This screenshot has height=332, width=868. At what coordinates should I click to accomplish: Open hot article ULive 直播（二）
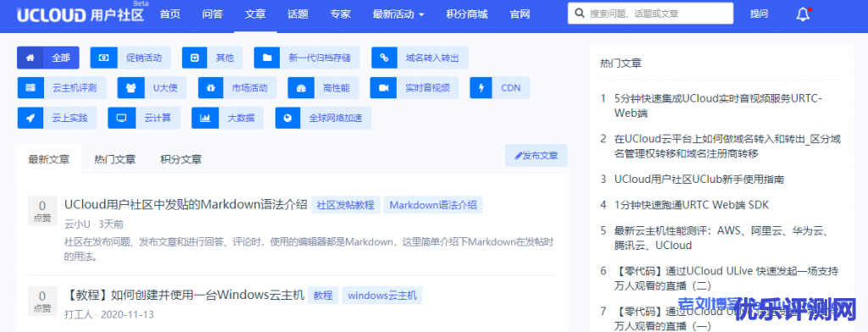[726, 278]
